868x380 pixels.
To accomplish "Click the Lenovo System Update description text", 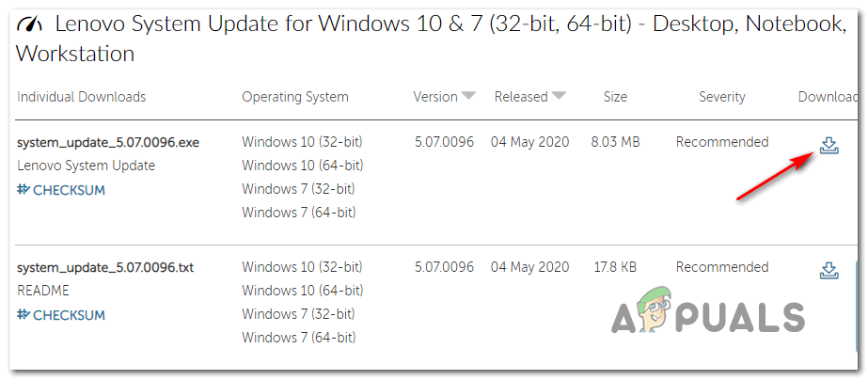I will (x=87, y=166).
